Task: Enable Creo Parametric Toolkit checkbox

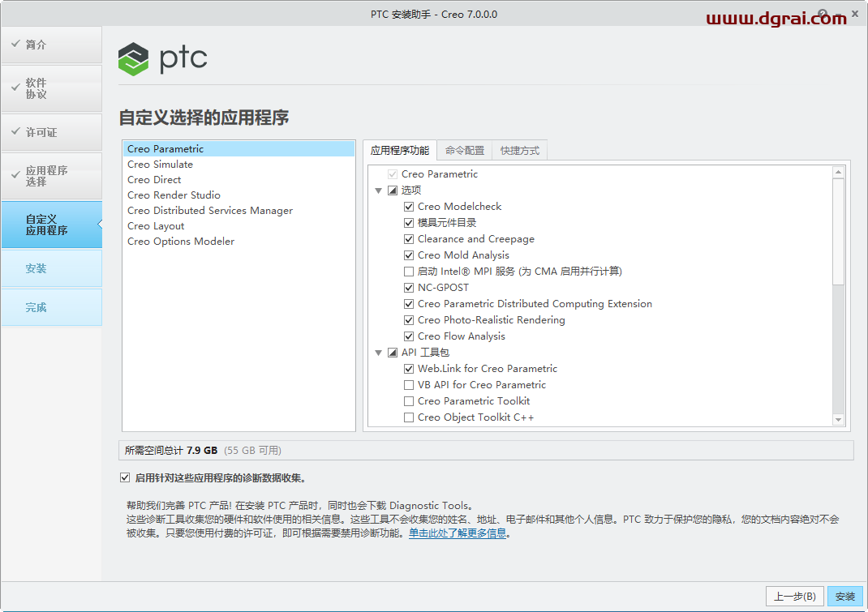Action: click(x=409, y=401)
